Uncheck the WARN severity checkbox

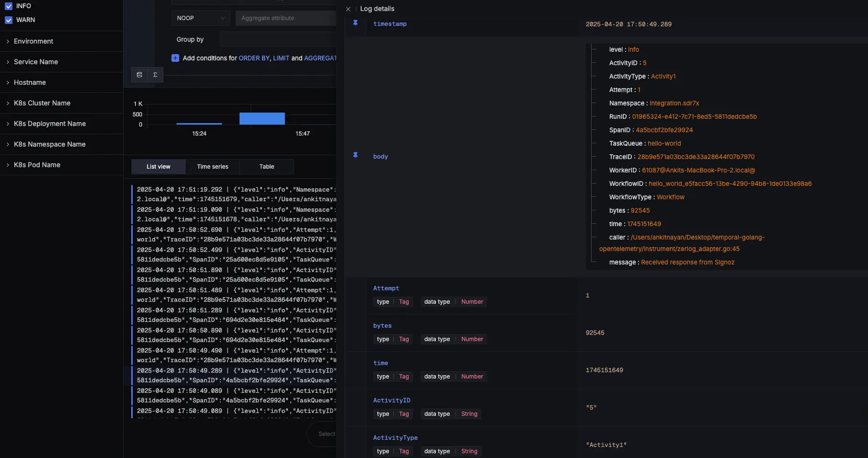[9, 20]
